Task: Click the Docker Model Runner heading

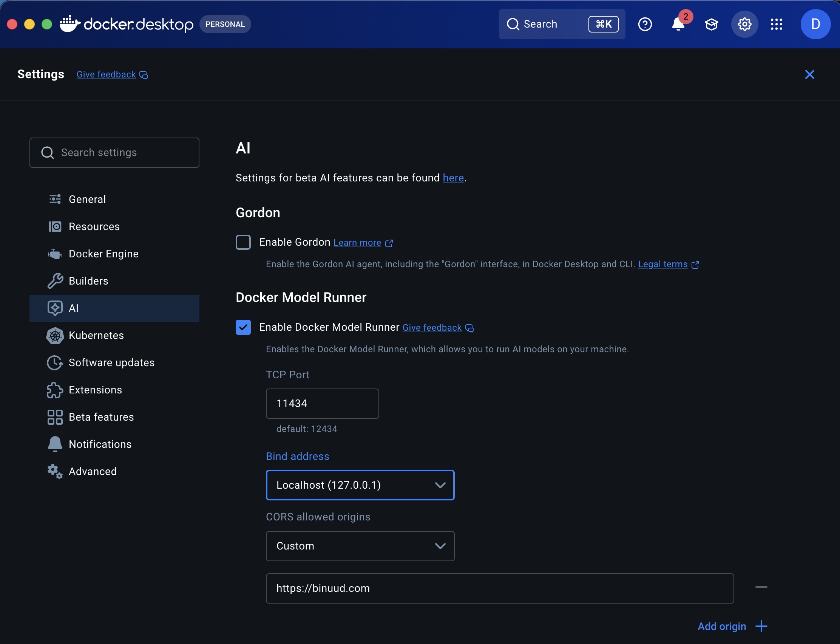Action: click(301, 297)
